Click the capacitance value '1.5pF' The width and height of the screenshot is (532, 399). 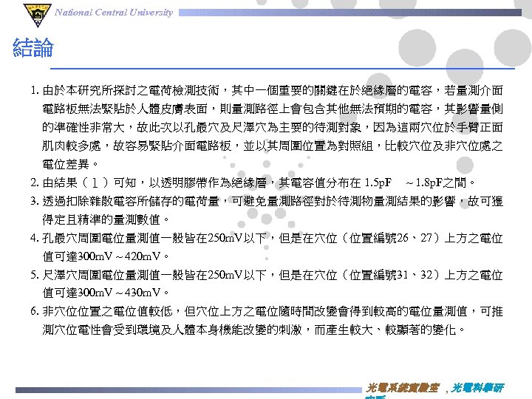coord(378,183)
